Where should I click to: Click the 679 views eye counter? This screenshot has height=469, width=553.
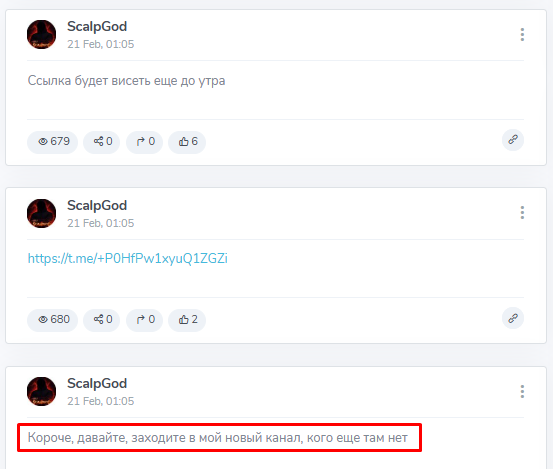53,142
